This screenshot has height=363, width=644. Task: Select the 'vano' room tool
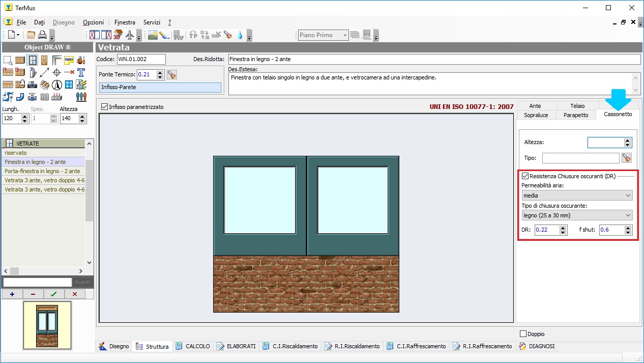click(69, 60)
